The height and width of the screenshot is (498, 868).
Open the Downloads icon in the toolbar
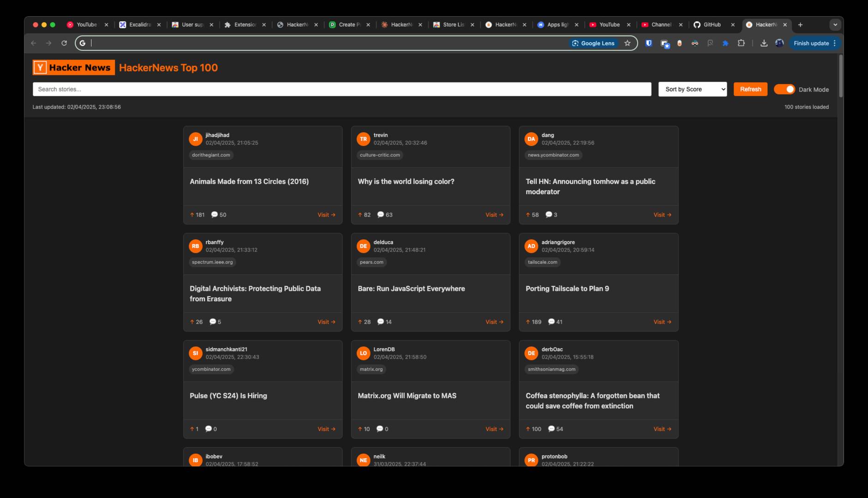coord(764,43)
